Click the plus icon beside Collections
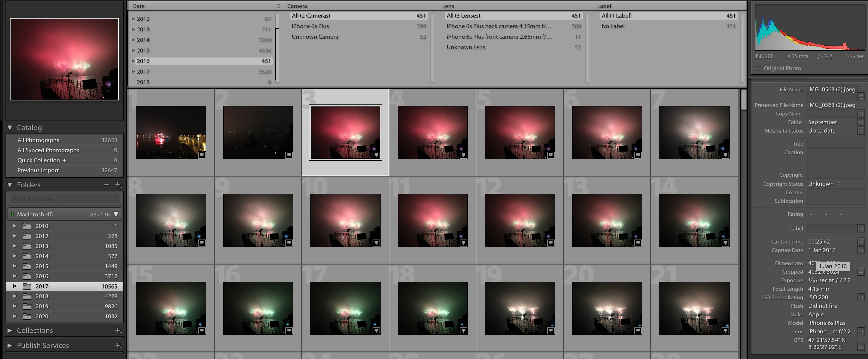 (118, 331)
